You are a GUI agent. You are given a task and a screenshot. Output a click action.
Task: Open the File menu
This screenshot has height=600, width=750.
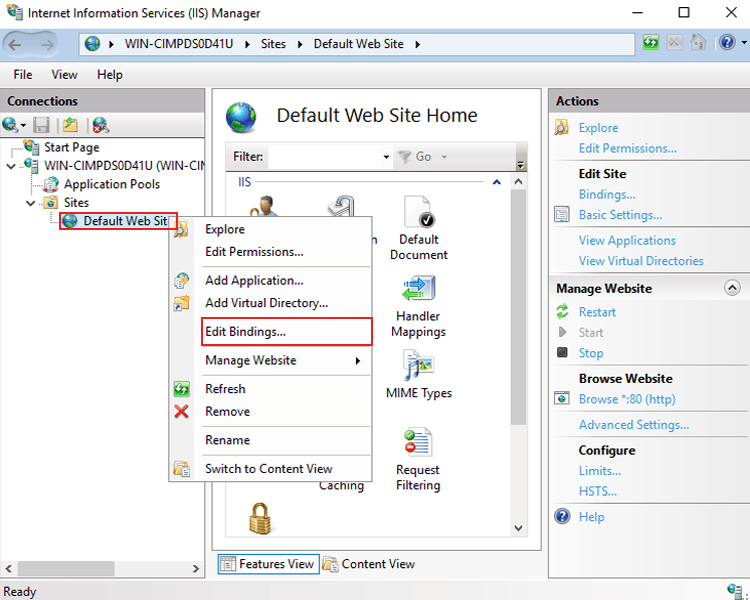point(22,75)
